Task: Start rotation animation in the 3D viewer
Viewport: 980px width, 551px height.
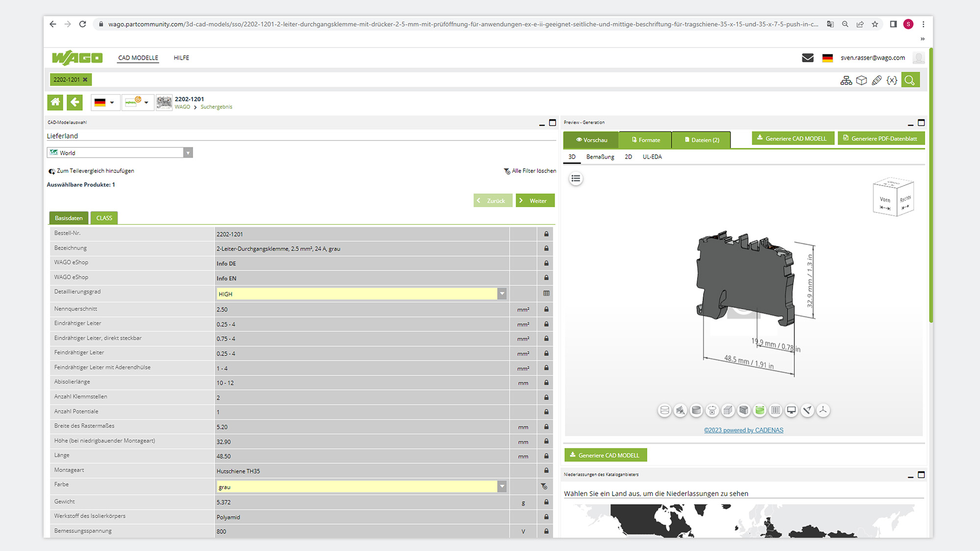Action: point(712,410)
